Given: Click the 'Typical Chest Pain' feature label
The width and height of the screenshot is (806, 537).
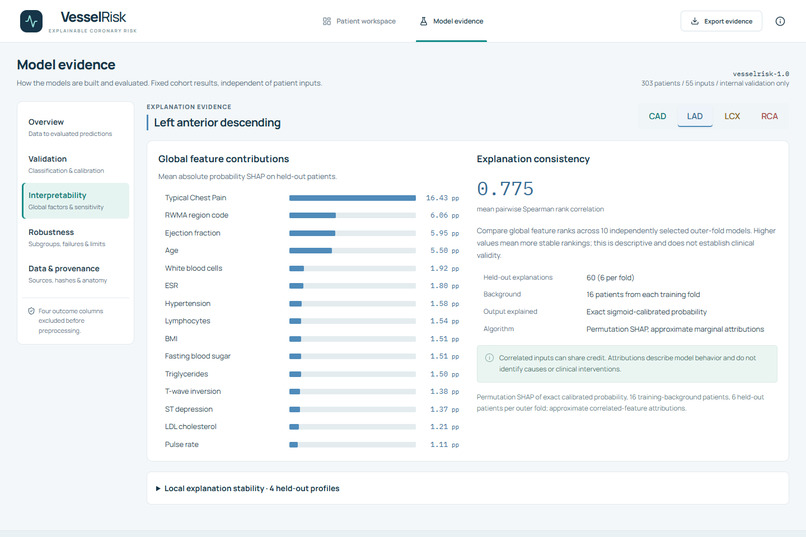Looking at the screenshot, I should click(195, 198).
